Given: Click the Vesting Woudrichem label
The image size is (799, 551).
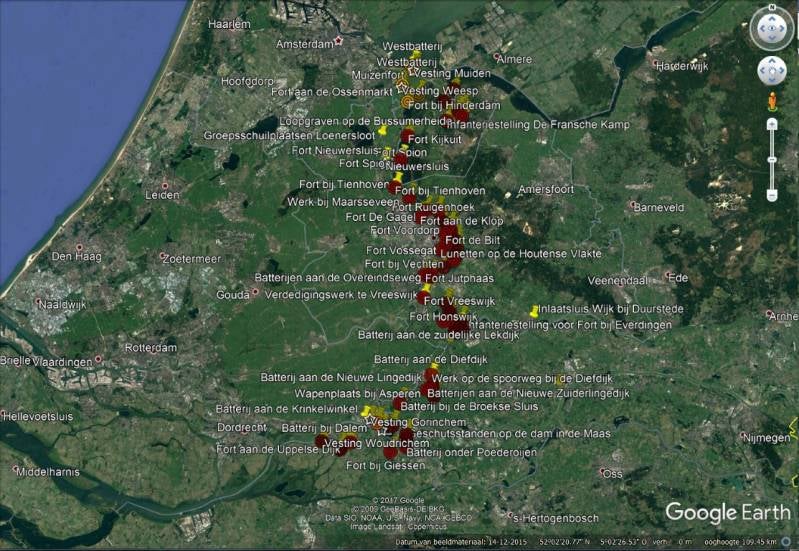Looking at the screenshot, I should (377, 443).
